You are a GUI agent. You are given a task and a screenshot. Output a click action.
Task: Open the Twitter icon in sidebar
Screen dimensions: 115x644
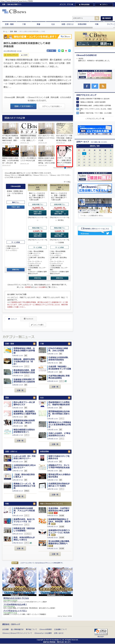(x=95, y=86)
